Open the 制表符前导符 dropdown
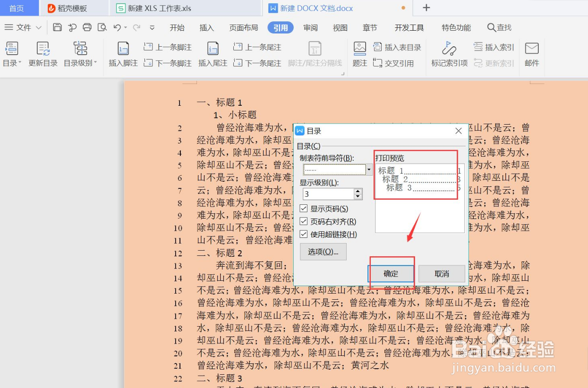588x388 pixels. [x=369, y=169]
